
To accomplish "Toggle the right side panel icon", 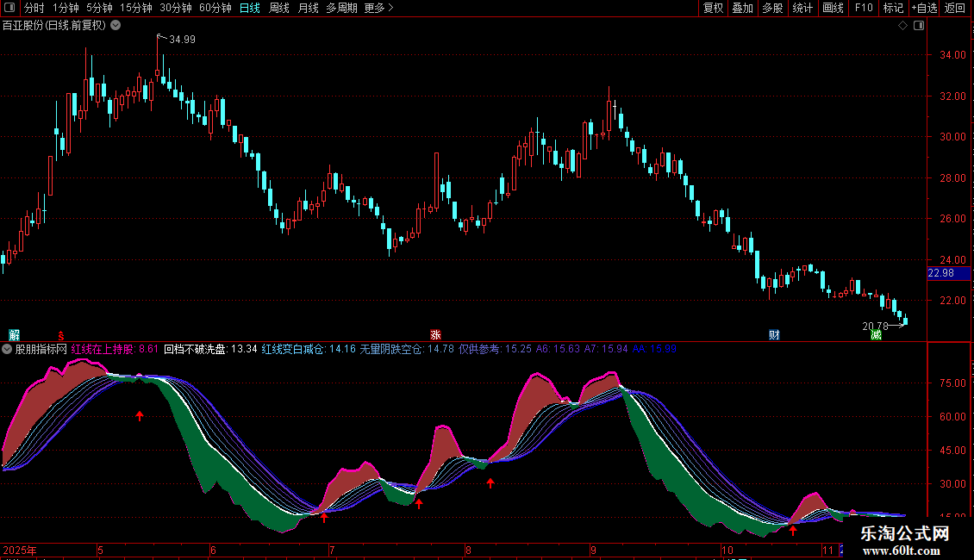I will click(x=917, y=26).
